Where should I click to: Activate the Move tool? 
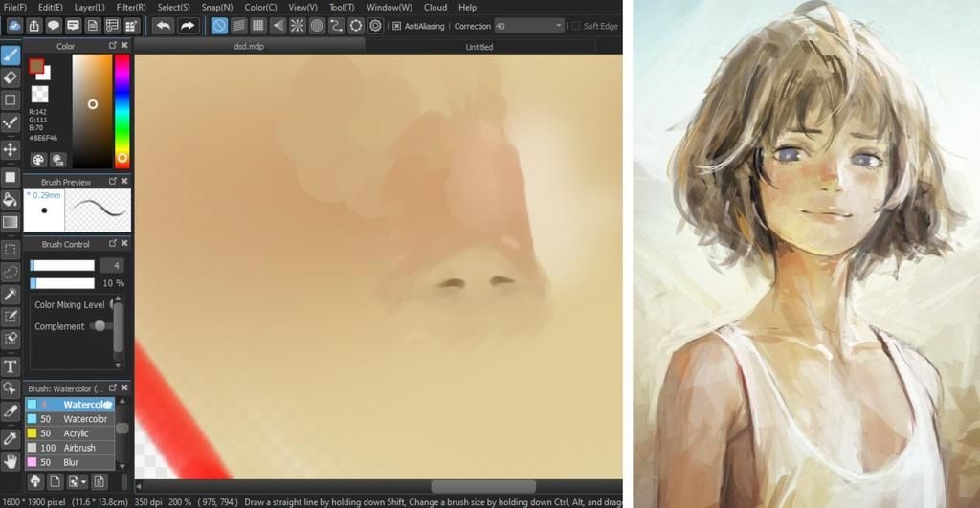10,149
